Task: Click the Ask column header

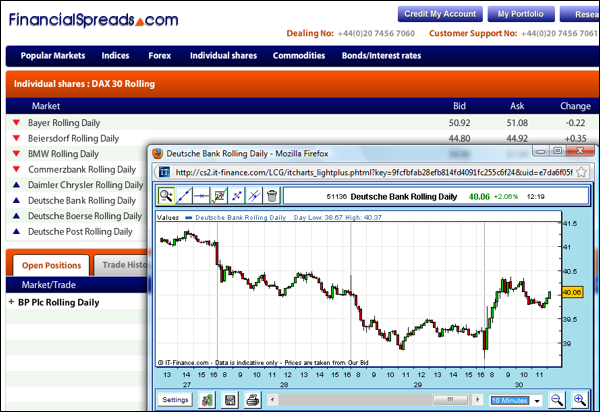Action: point(517,106)
